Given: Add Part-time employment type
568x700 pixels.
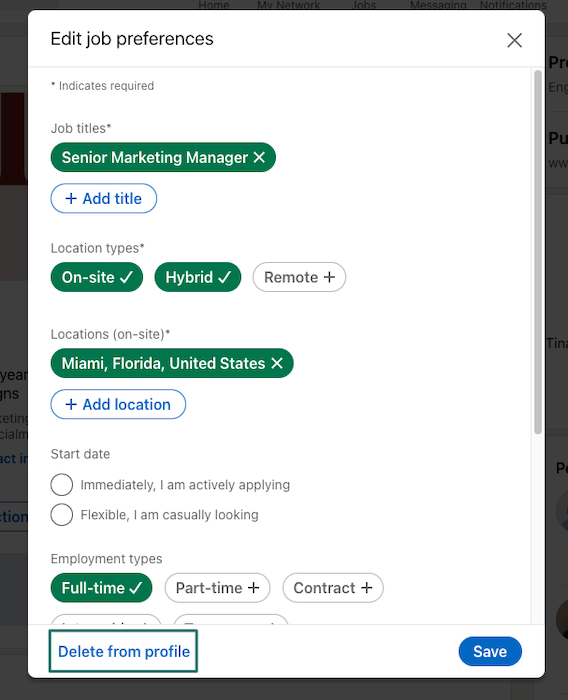Looking at the screenshot, I should [x=217, y=588].
